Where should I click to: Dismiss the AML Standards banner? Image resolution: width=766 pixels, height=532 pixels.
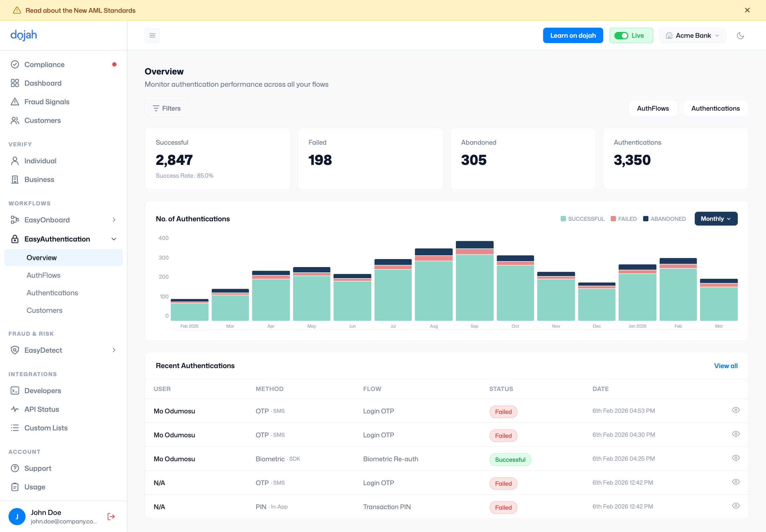[x=747, y=10]
